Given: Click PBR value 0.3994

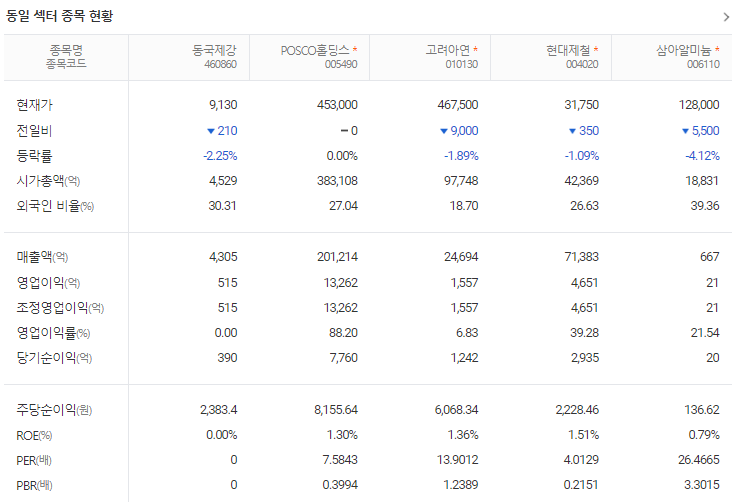Looking at the screenshot, I should click(x=340, y=485).
